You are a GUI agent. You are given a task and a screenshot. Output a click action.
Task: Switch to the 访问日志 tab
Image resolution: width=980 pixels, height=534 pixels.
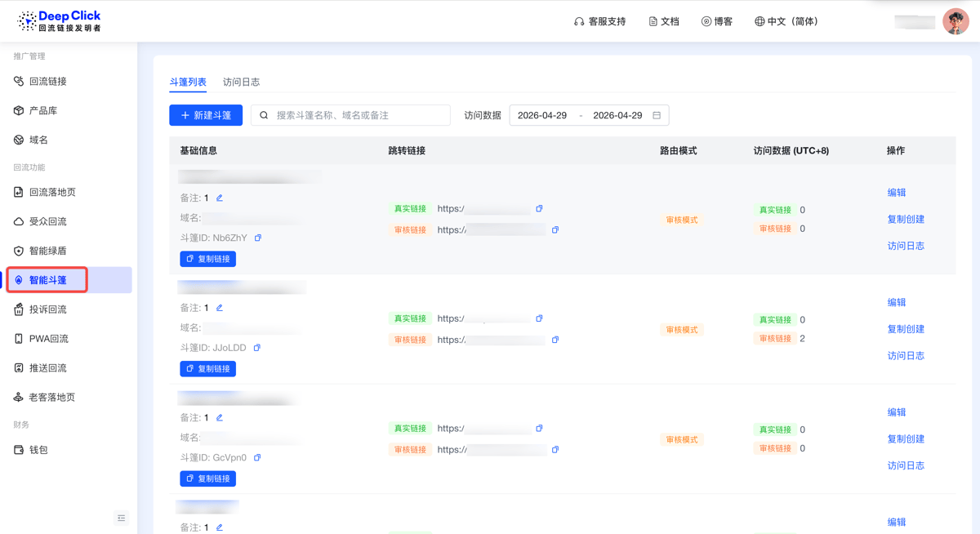pos(242,82)
